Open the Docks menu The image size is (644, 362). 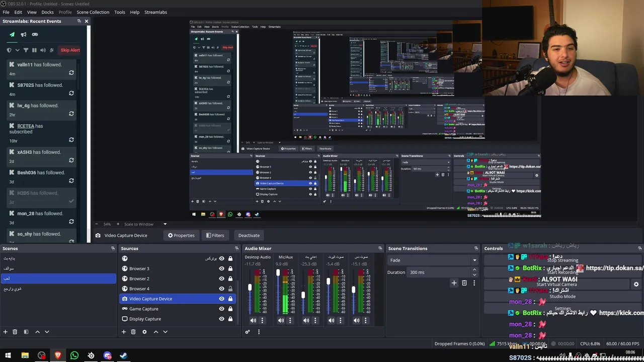[x=47, y=12]
